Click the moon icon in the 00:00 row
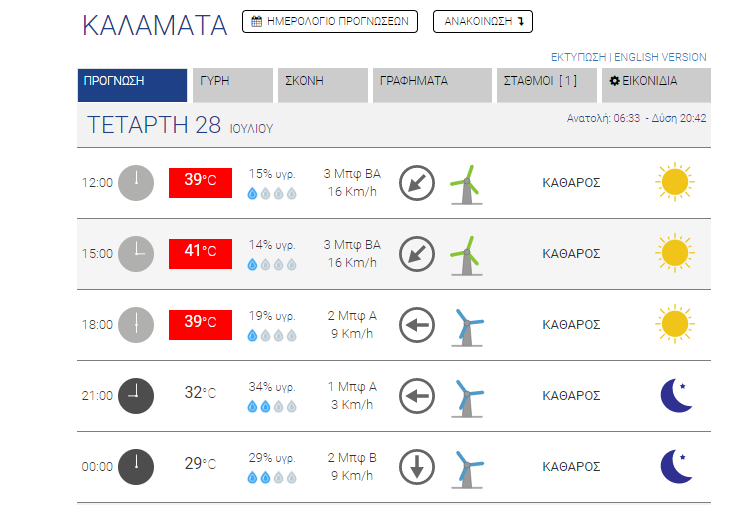Viewport: 731px width, 505px height. [677, 466]
